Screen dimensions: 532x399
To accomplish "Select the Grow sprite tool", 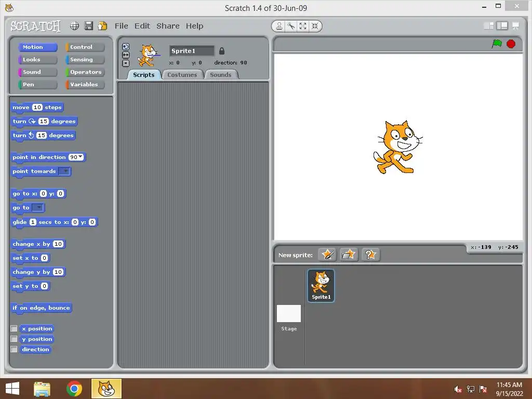I will click(303, 26).
